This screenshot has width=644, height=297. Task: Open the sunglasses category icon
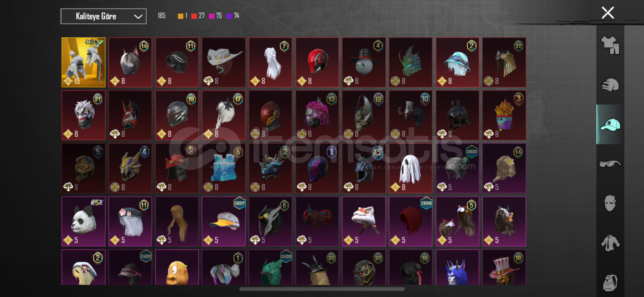click(x=610, y=164)
